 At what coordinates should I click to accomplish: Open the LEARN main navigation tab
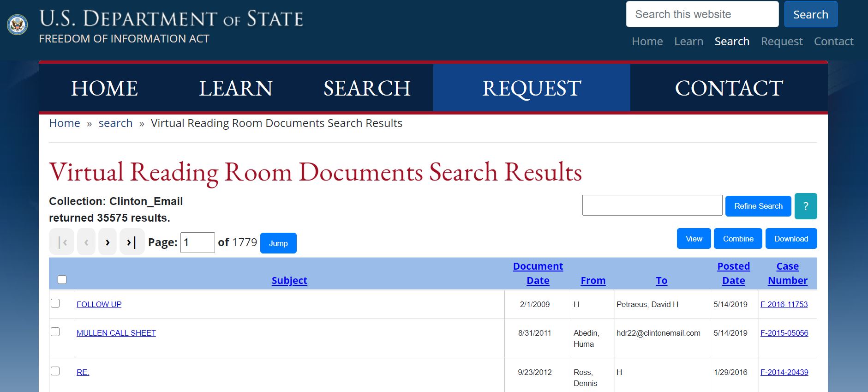[236, 88]
